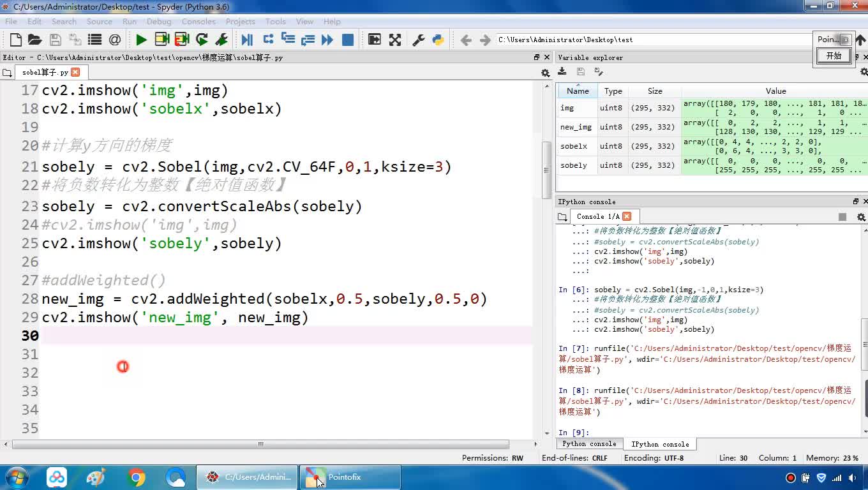This screenshot has height=490, width=868.
Task: Close the sobel算子.py editor tab
Action: (75, 72)
